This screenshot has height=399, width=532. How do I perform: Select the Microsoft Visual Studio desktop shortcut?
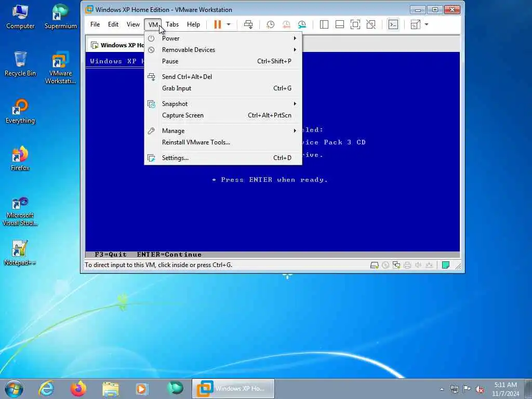pos(20,211)
